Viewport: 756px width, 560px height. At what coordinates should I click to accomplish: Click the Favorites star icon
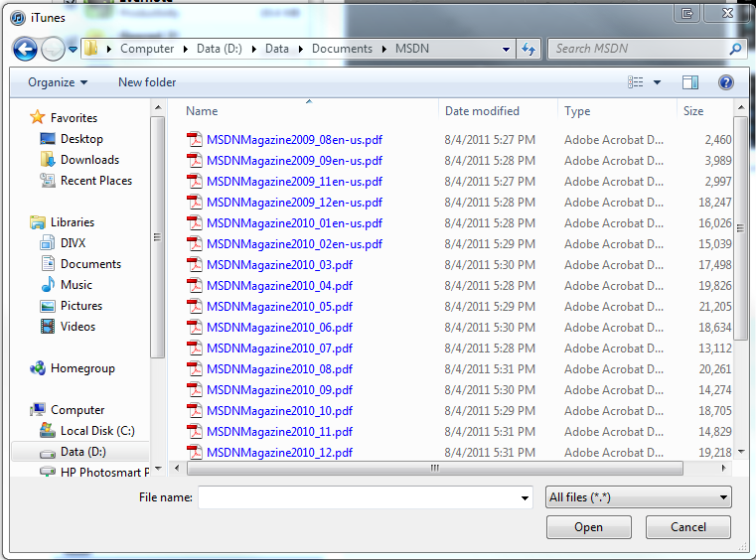click(x=37, y=117)
